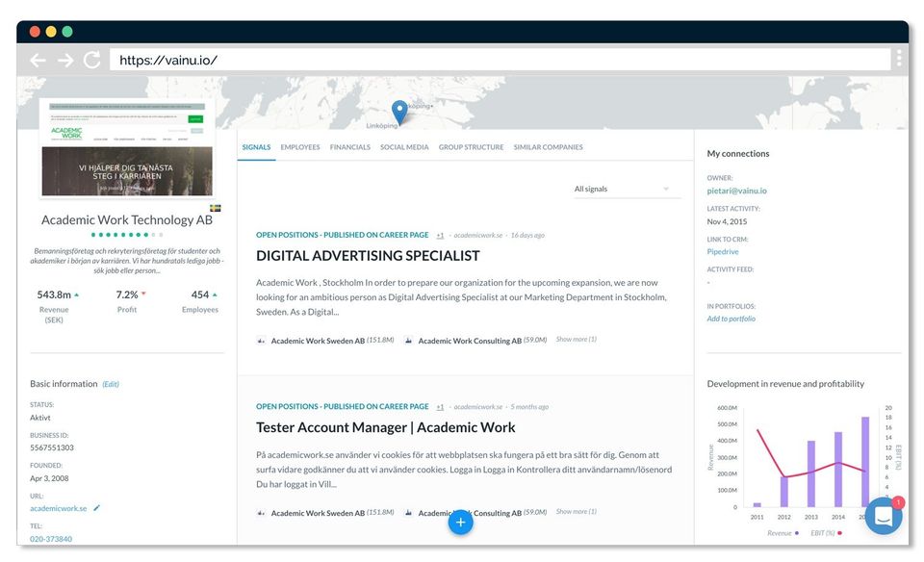Click the Swedish flag icon
The width and height of the screenshot is (924, 562).
point(215,208)
